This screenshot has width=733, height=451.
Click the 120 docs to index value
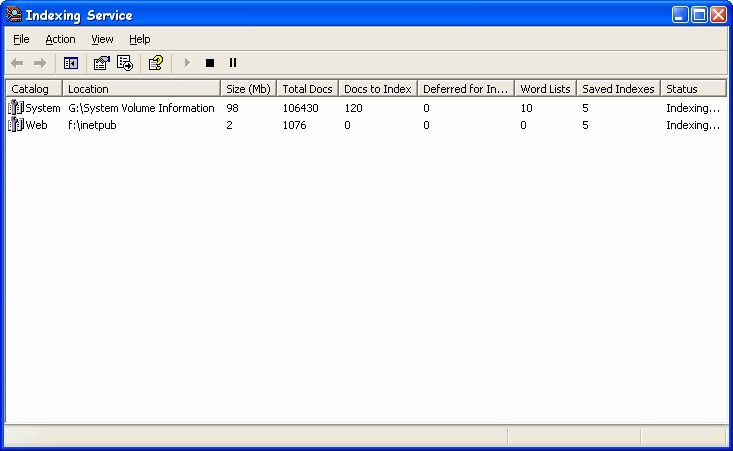click(353, 108)
